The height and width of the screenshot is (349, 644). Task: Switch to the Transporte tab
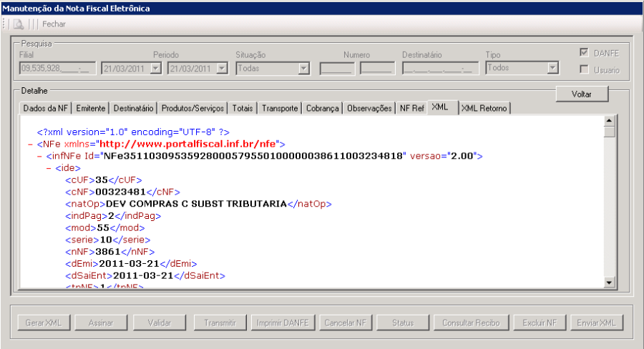(x=280, y=109)
